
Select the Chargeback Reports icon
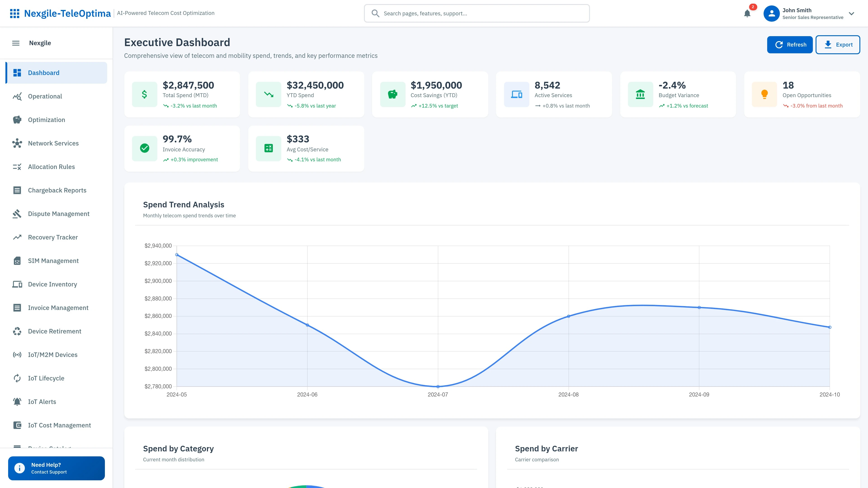point(17,190)
